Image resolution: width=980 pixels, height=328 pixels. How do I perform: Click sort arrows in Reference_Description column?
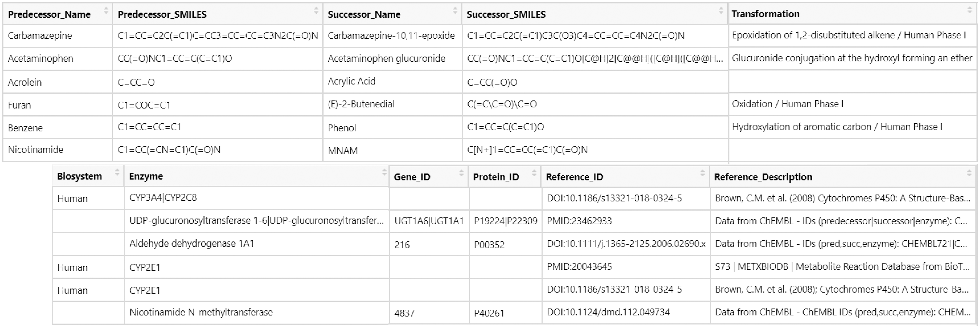click(969, 173)
